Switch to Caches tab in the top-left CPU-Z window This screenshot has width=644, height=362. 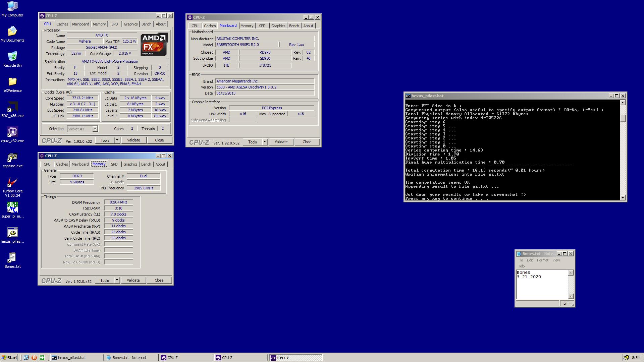point(62,24)
